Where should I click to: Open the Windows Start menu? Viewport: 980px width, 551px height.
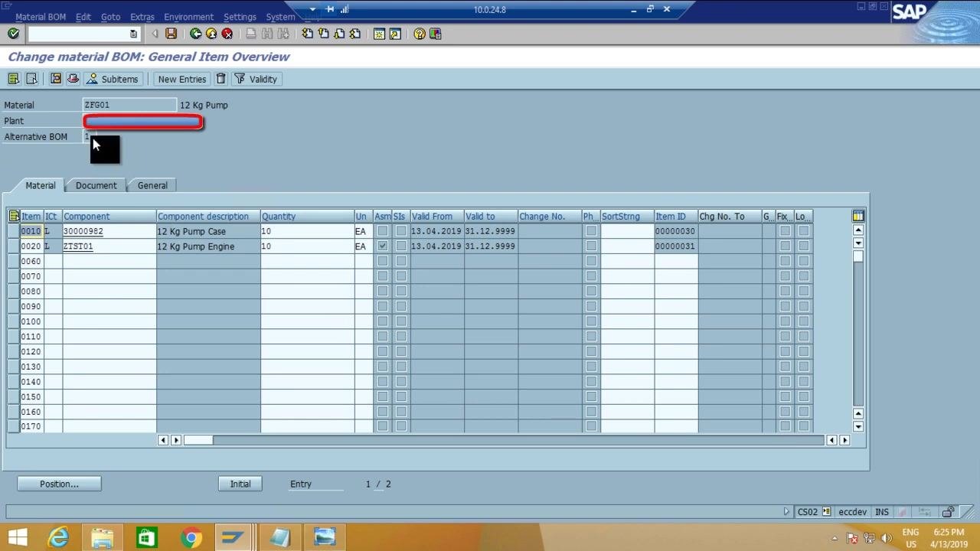[17, 537]
